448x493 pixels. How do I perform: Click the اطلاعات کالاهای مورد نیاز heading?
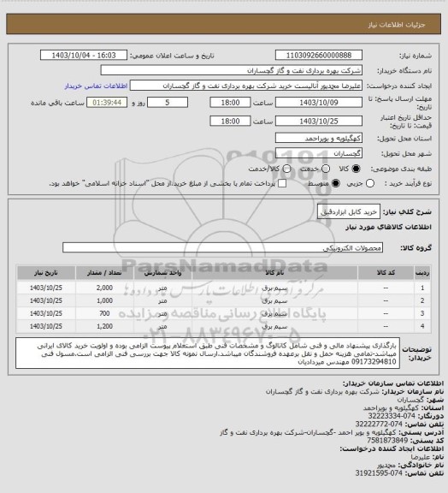coord(389,227)
